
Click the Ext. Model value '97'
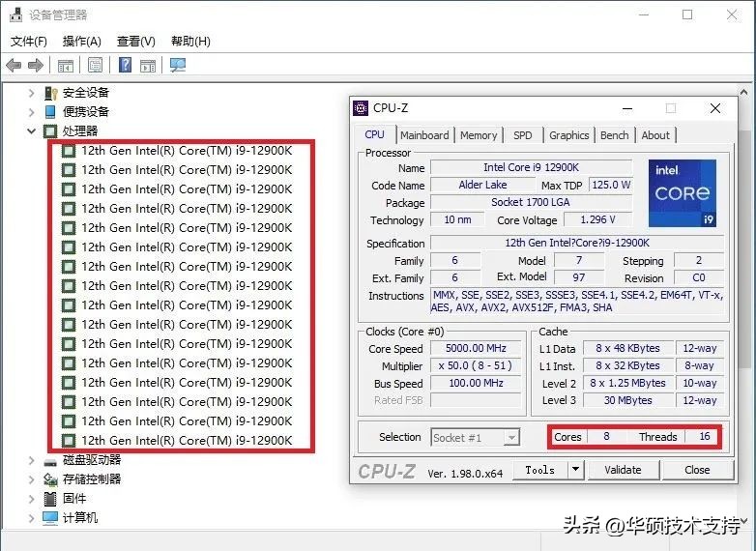click(x=578, y=277)
